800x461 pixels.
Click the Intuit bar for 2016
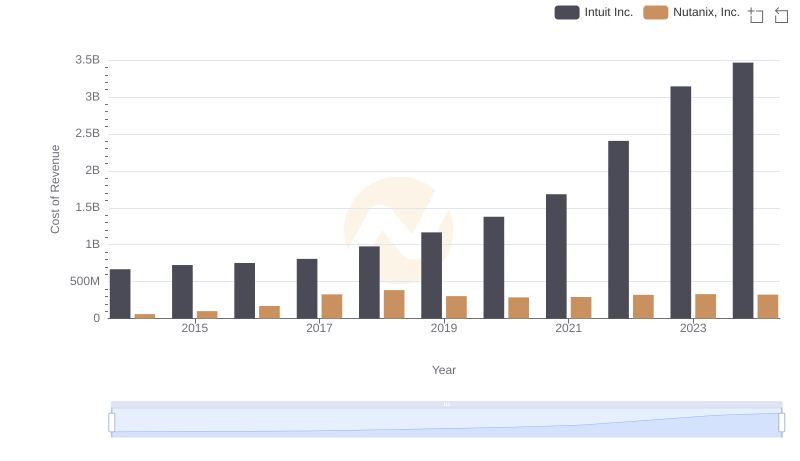pyautogui.click(x=244, y=291)
